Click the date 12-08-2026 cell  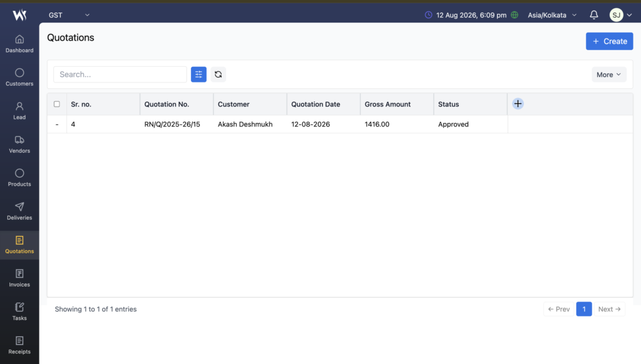(x=310, y=124)
